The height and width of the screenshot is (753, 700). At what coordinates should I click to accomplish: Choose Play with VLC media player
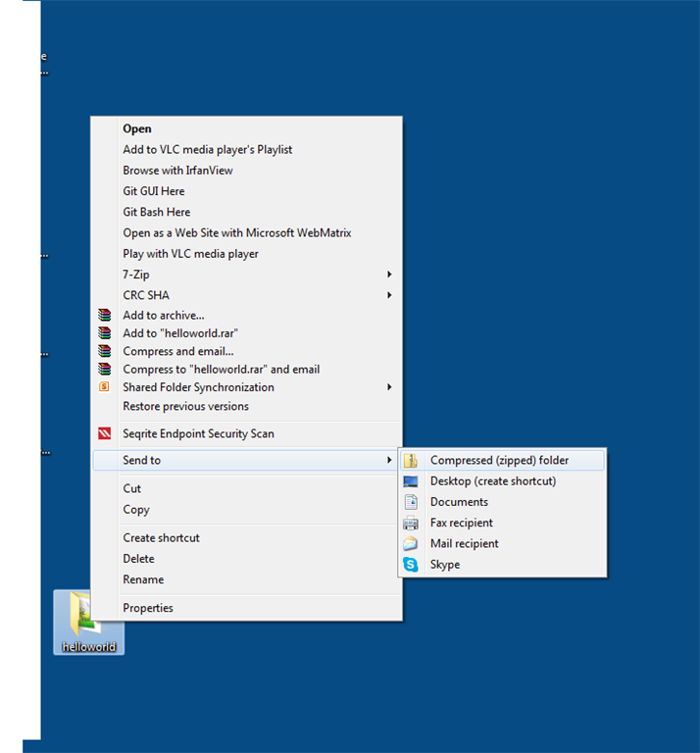(x=247, y=254)
